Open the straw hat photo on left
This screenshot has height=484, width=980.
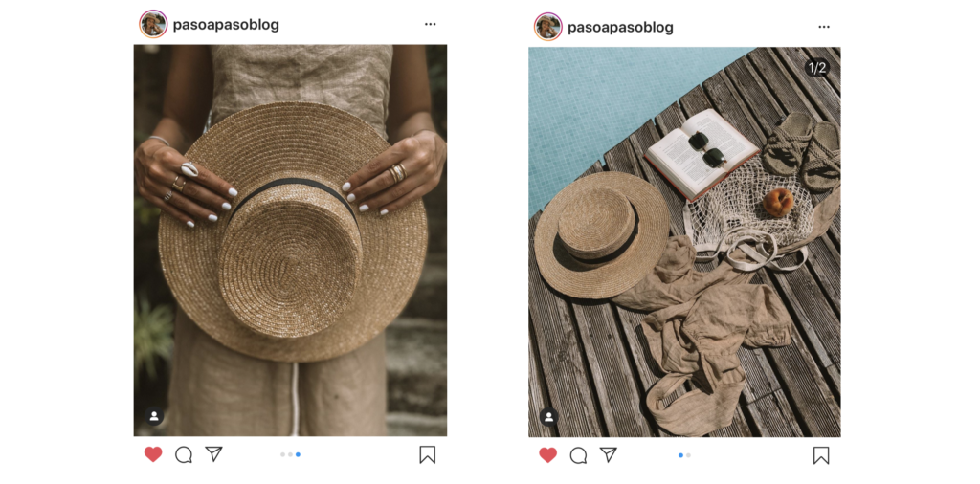click(290, 240)
